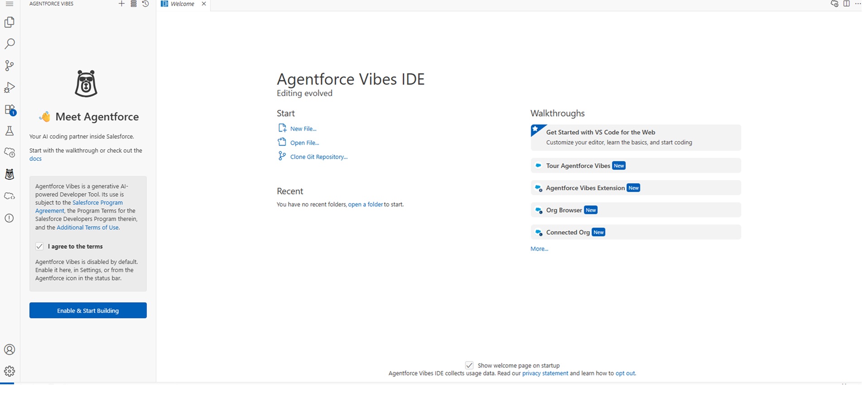Open the Accounts icon in activity bar
This screenshot has width=868, height=402.
tap(10, 349)
